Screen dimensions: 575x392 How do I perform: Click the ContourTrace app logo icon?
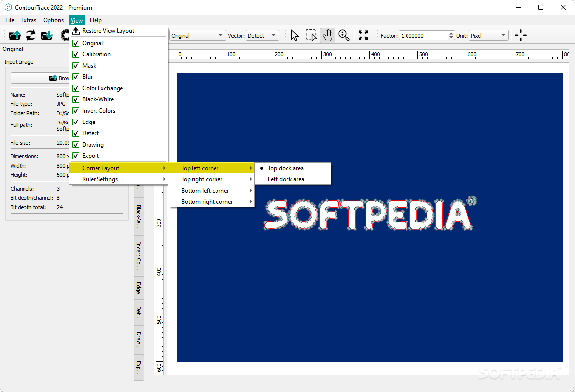[x=8, y=7]
